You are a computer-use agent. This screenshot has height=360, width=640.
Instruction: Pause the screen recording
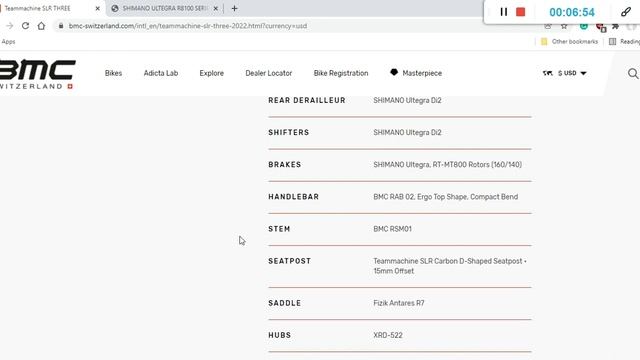coord(504,12)
